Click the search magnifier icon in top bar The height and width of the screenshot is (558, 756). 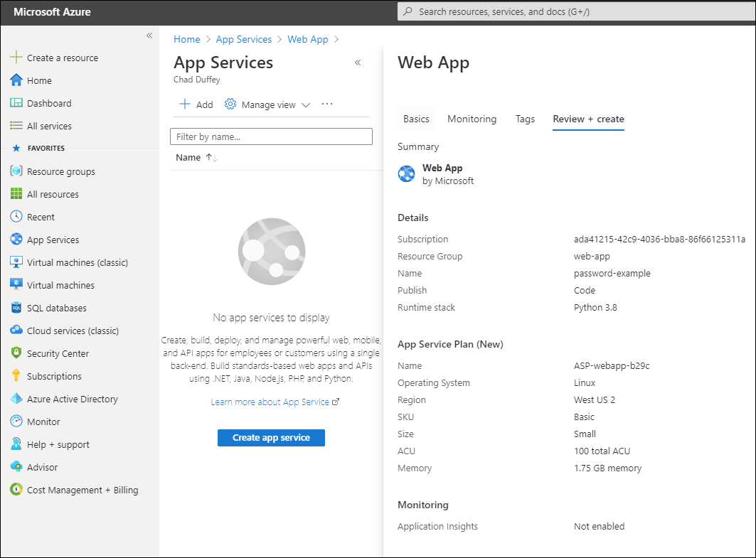click(x=408, y=11)
